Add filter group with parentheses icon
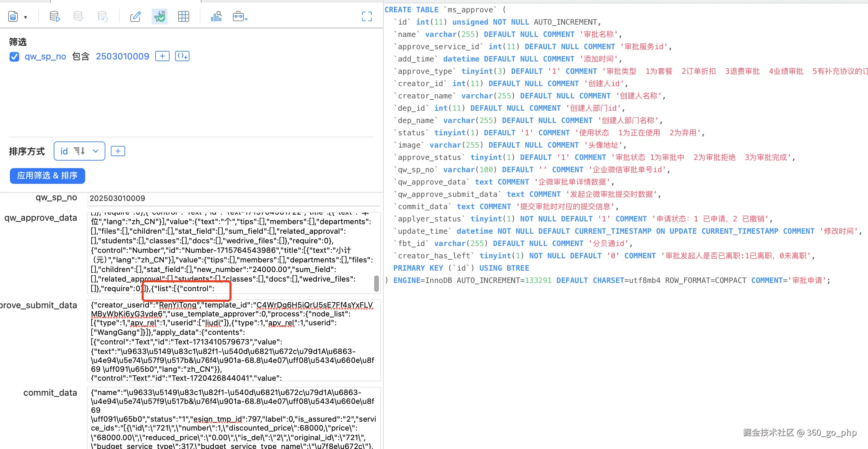 click(x=182, y=56)
